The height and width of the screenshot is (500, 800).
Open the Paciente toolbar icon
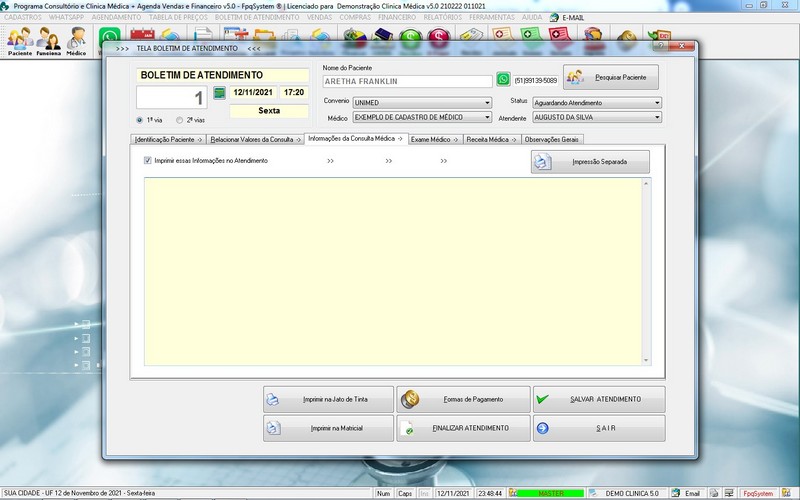pyautogui.click(x=20, y=41)
